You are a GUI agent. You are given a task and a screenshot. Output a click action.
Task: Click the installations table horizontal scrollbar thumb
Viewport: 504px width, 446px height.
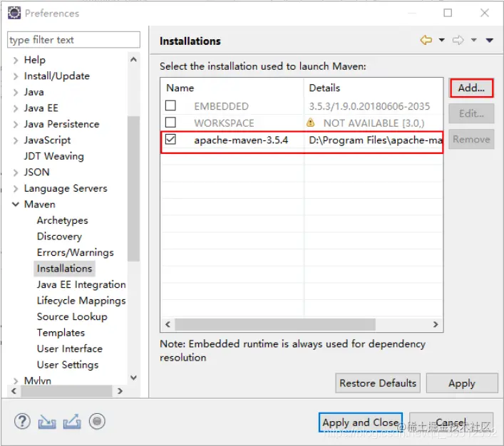pyautogui.click(x=275, y=325)
